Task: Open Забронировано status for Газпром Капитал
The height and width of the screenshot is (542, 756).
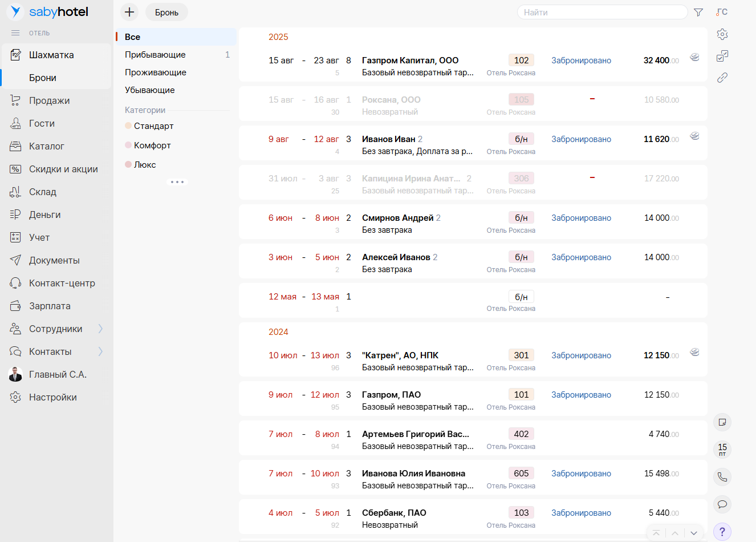Action: click(581, 60)
